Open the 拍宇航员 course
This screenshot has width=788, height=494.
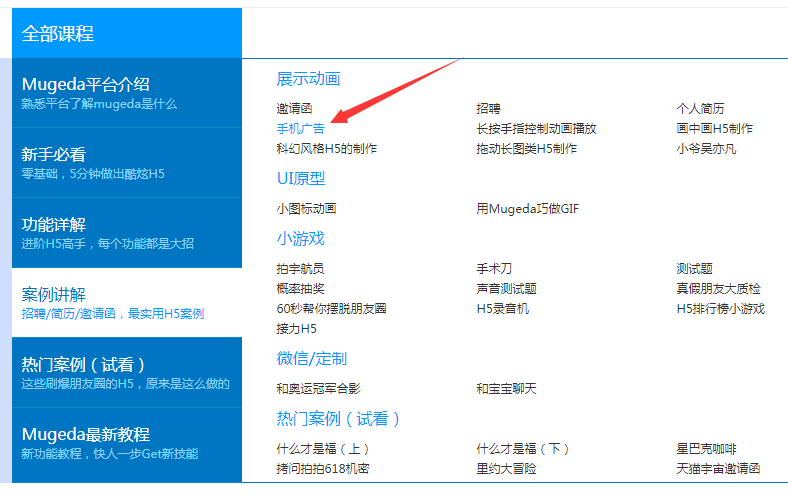[x=301, y=269]
